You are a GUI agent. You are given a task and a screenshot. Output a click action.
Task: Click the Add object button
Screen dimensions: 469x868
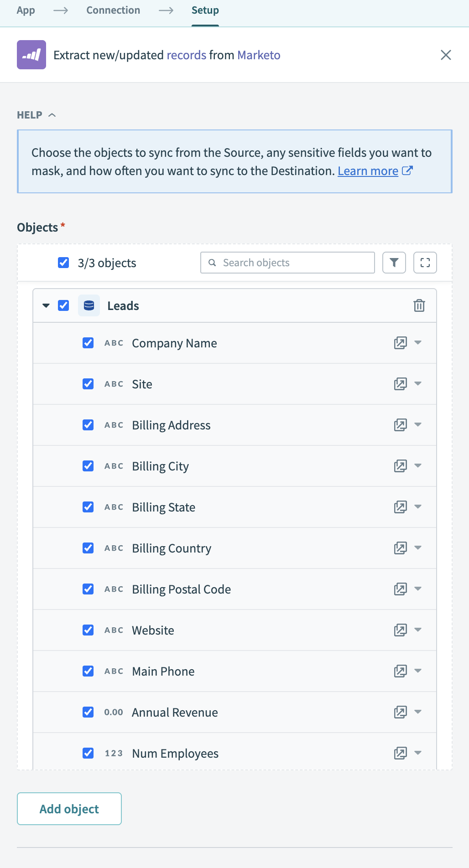click(69, 809)
